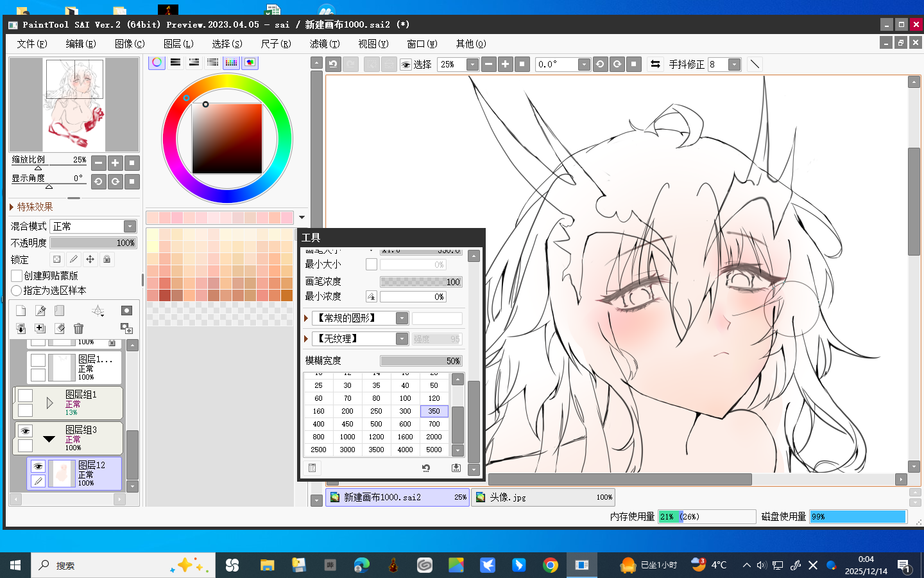Screen dimensions: 924x578
Task: Click the swatches palette panel icon
Action: (x=231, y=62)
